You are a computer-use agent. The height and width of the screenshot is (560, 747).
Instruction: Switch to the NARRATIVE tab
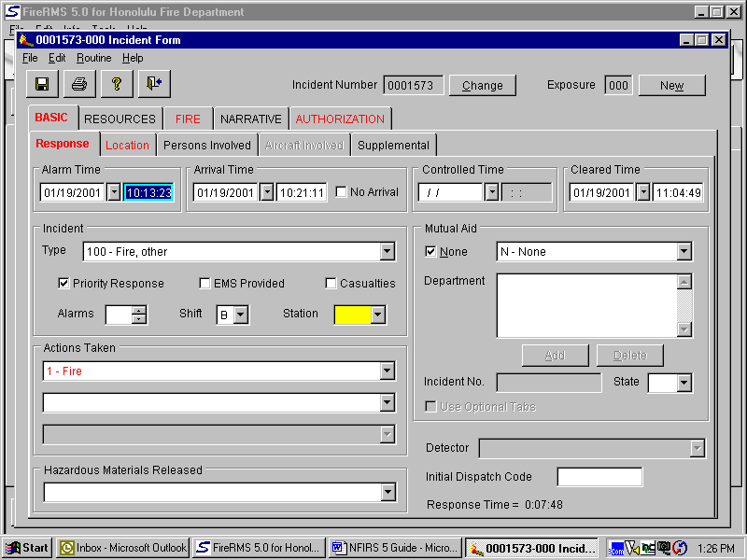pos(250,119)
